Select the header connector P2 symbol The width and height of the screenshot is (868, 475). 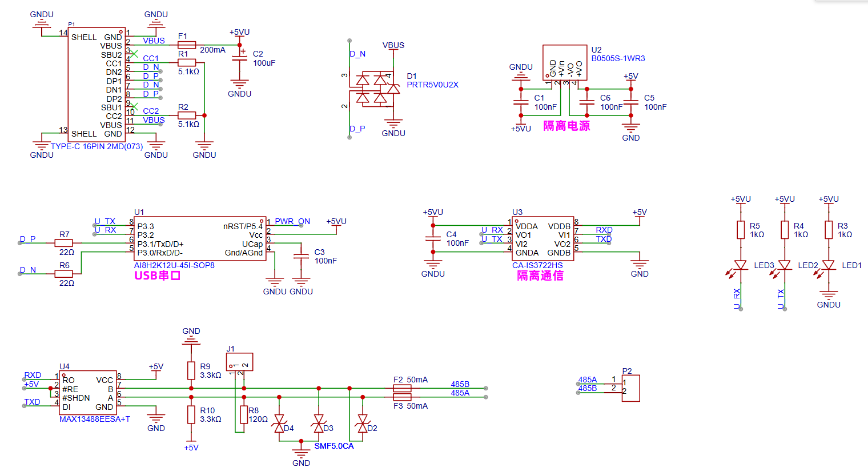coord(631,388)
